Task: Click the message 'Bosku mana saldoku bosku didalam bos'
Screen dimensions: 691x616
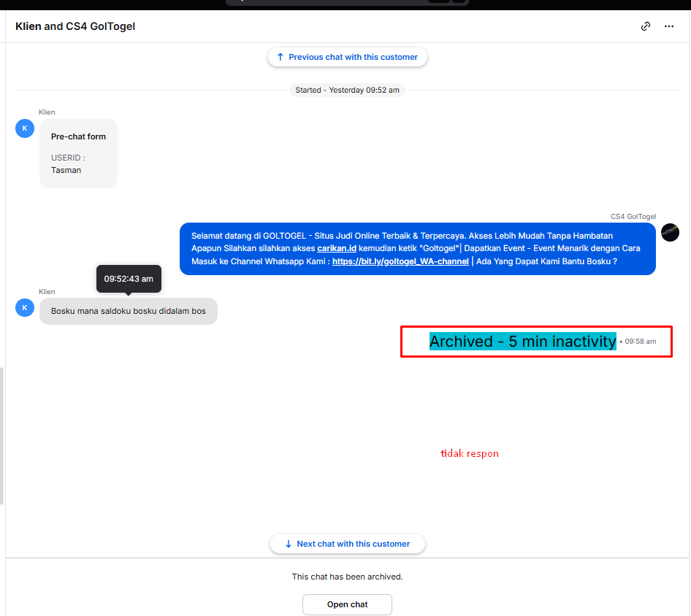Action: click(129, 312)
